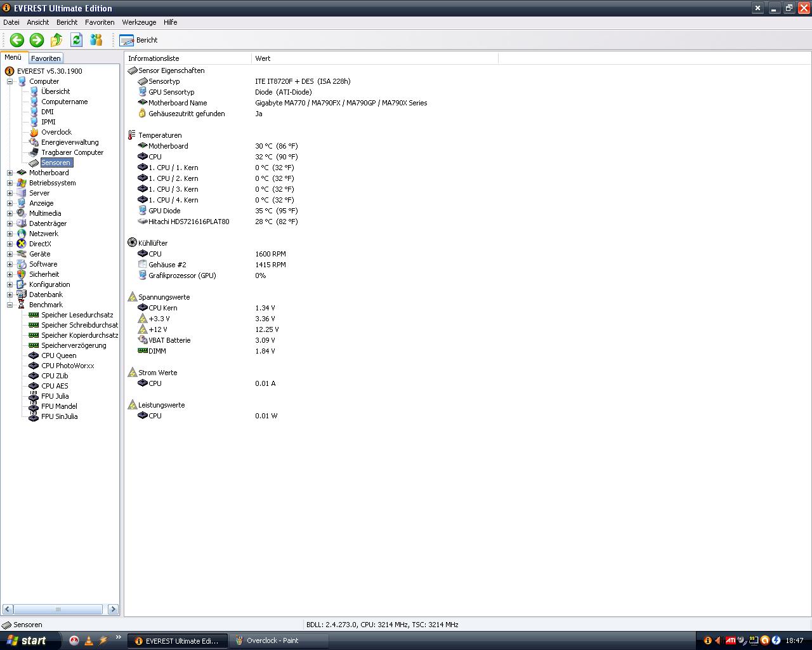
Task: Select Speicherverzögerung benchmark
Action: point(74,345)
